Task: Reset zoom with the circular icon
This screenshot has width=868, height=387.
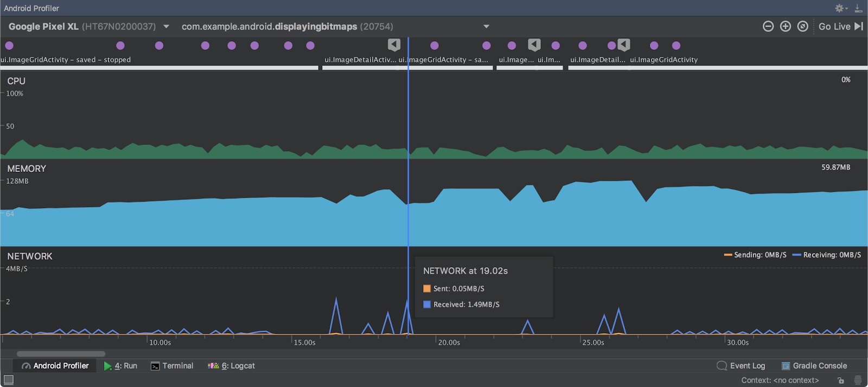Action: click(x=803, y=27)
